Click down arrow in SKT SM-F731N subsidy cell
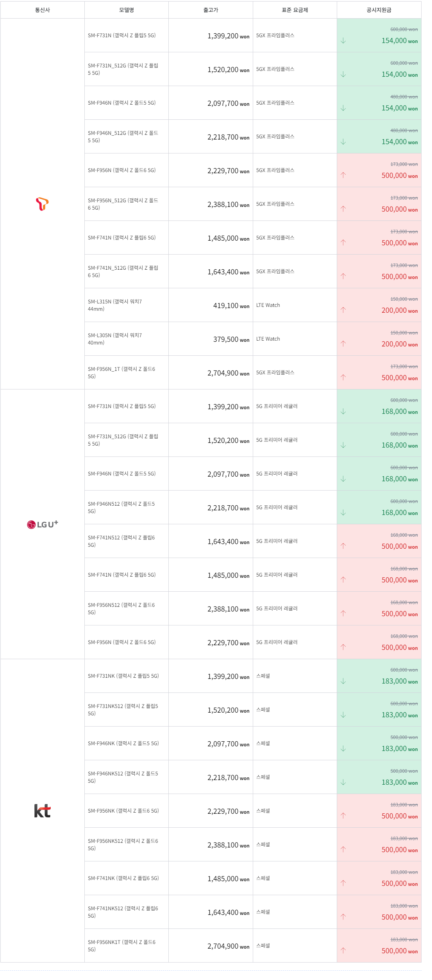The height and width of the screenshot is (980, 432). pos(343,41)
